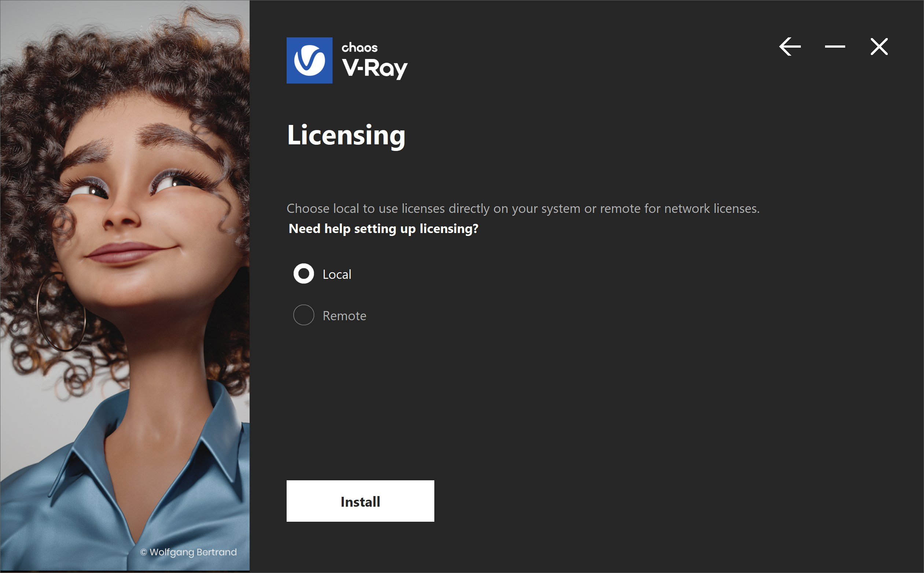Image resolution: width=924 pixels, height=573 pixels.
Task: Click the chaos V-Ray wordmark
Action: coord(375,61)
